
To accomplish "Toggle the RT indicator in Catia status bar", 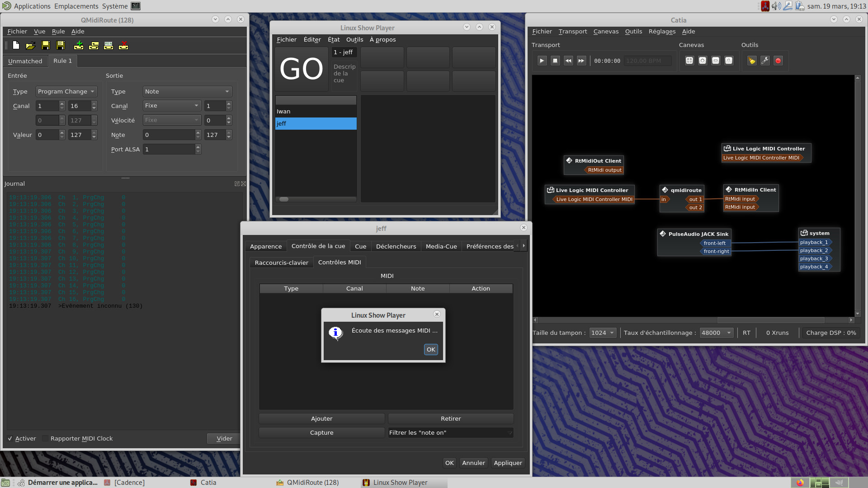I will coord(746,333).
